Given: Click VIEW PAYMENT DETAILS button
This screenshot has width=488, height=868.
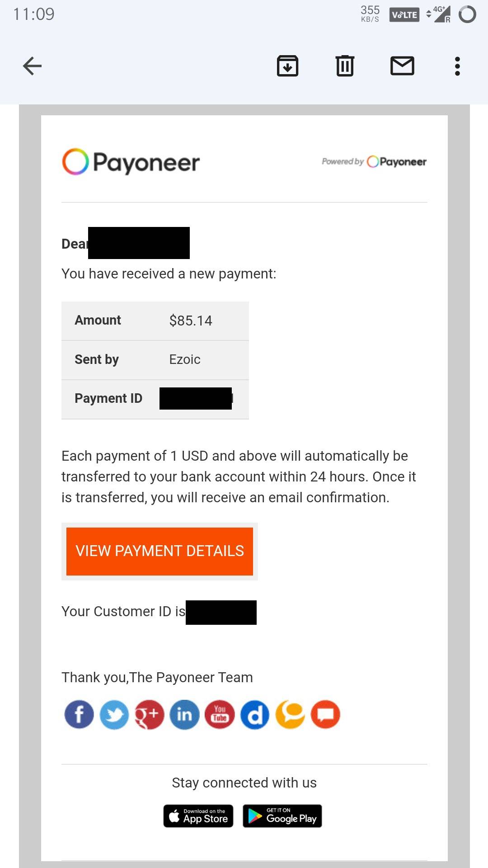Looking at the screenshot, I should [160, 551].
